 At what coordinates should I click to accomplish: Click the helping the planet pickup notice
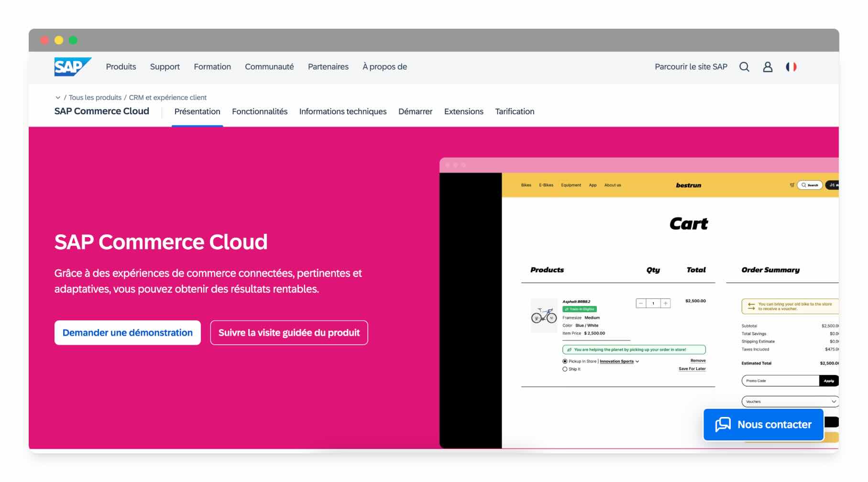pyautogui.click(x=634, y=350)
